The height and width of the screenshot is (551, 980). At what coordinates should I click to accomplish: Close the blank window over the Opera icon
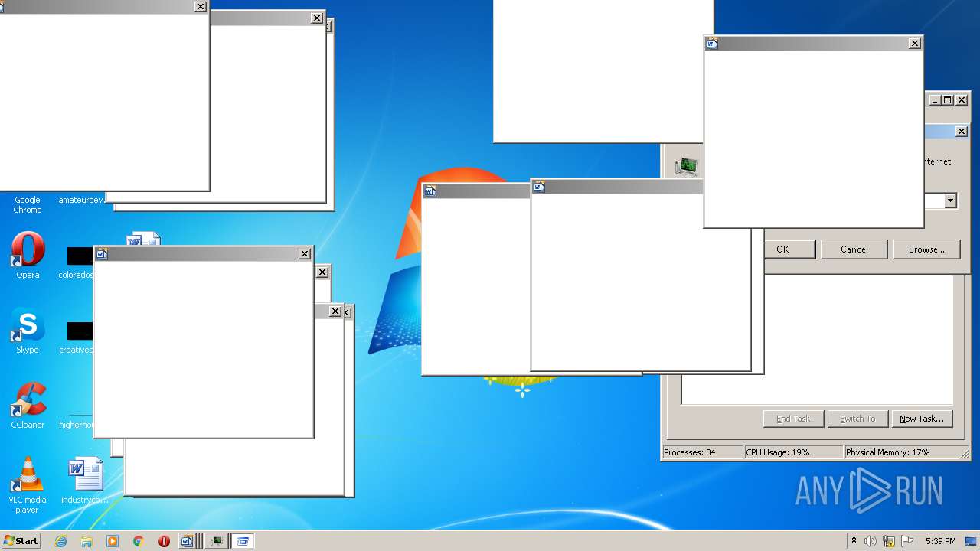point(305,254)
